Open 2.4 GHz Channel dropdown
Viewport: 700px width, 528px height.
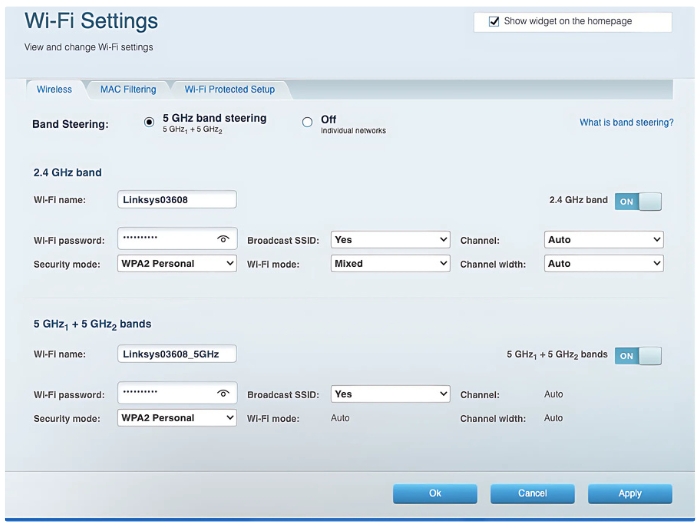coord(604,240)
